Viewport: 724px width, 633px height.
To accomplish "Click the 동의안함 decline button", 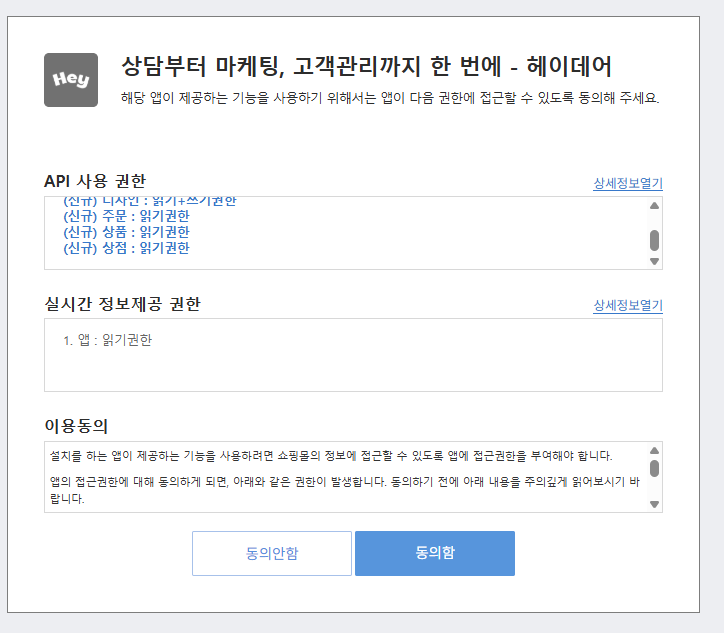I will [x=272, y=553].
